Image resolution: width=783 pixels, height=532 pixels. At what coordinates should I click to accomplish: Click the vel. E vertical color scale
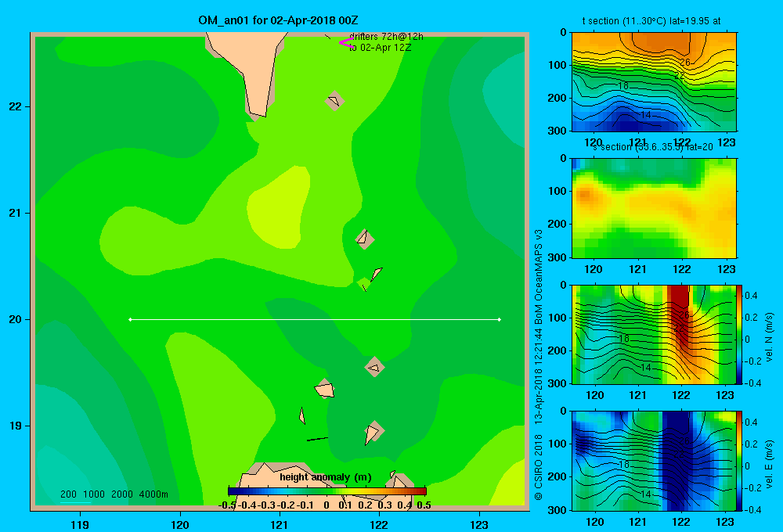[740, 461]
